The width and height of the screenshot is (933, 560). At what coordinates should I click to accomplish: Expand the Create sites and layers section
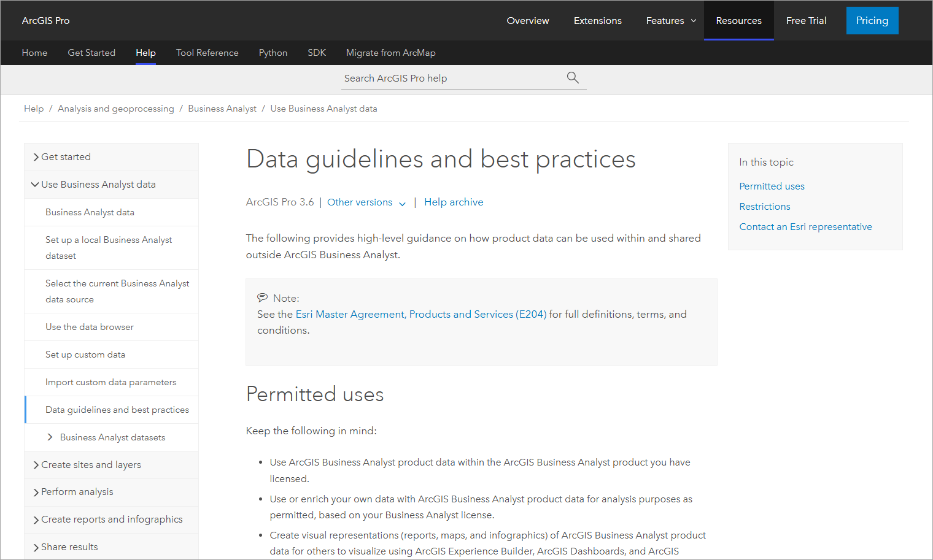coord(36,466)
